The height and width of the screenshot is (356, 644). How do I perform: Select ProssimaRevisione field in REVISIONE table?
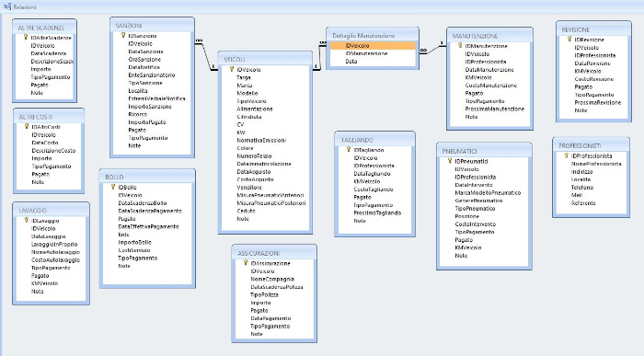pyautogui.click(x=598, y=102)
